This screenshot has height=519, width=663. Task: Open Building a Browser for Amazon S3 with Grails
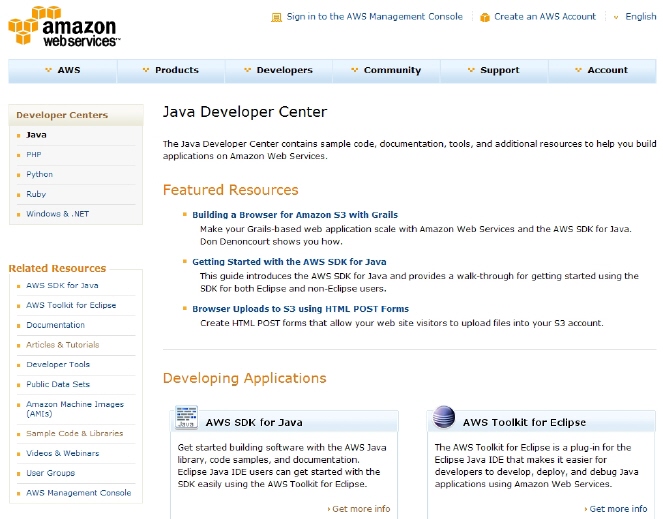[295, 215]
